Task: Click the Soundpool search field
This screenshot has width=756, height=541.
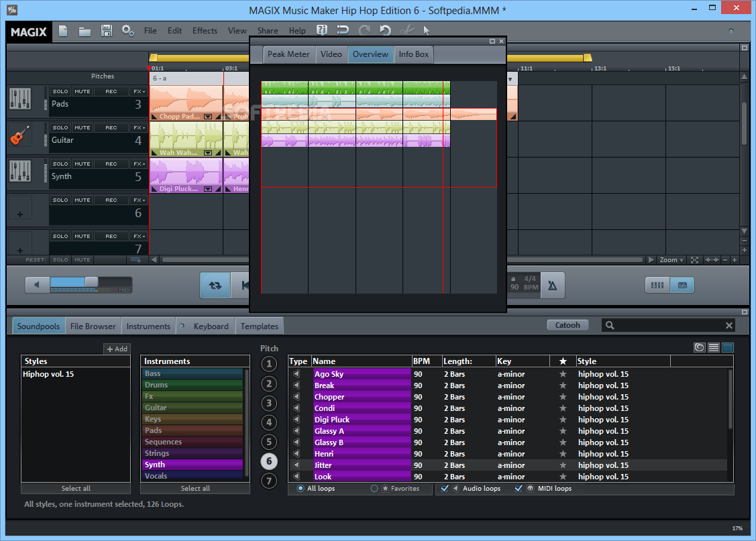Action: [669, 326]
